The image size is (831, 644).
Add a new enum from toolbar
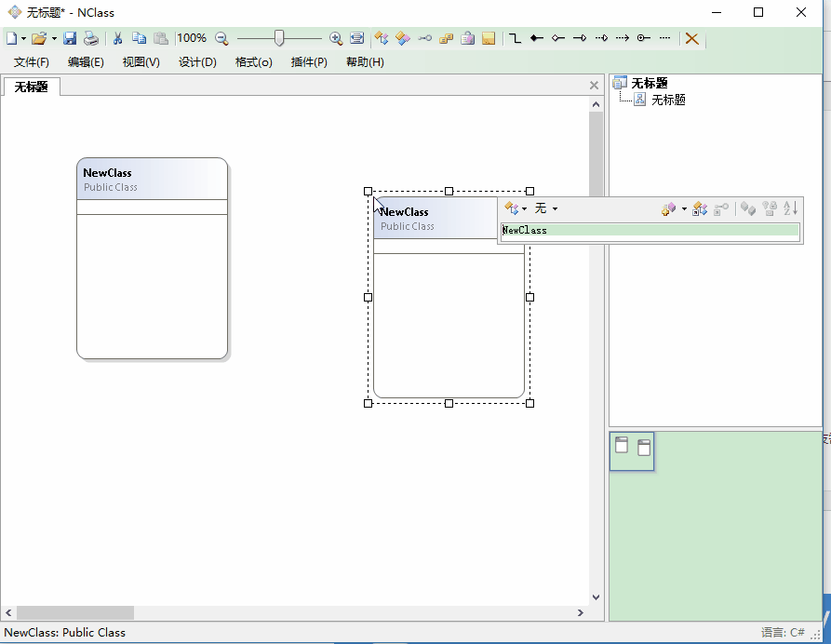pos(447,38)
